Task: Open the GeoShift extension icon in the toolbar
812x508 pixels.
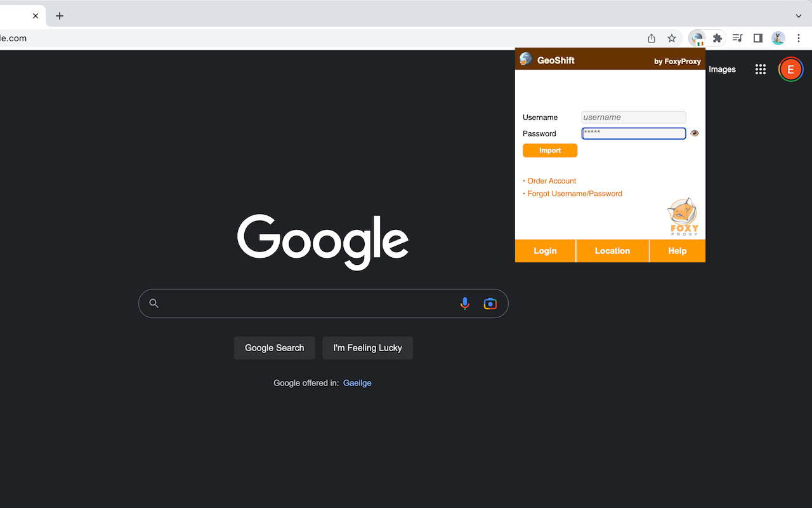Action: [x=698, y=38]
